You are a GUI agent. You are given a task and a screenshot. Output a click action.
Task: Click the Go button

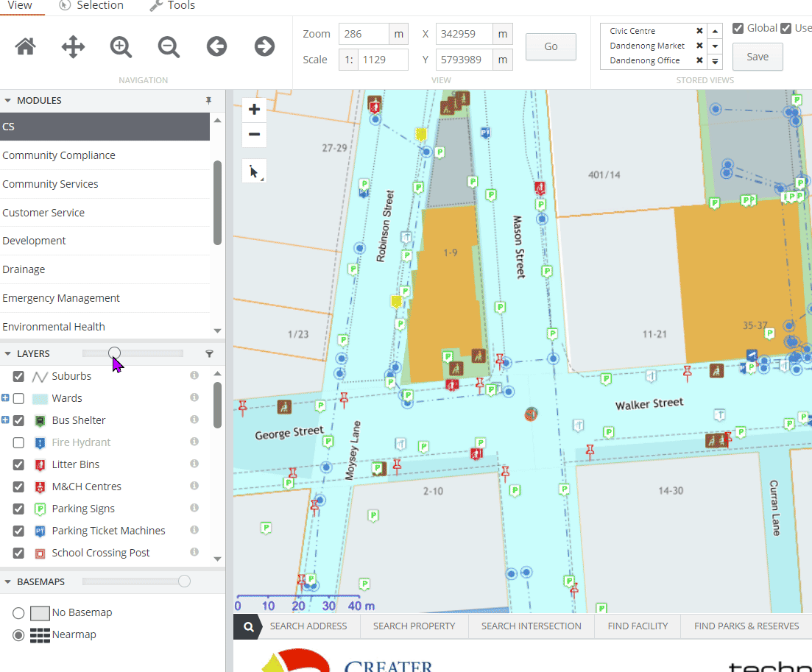pos(551,46)
